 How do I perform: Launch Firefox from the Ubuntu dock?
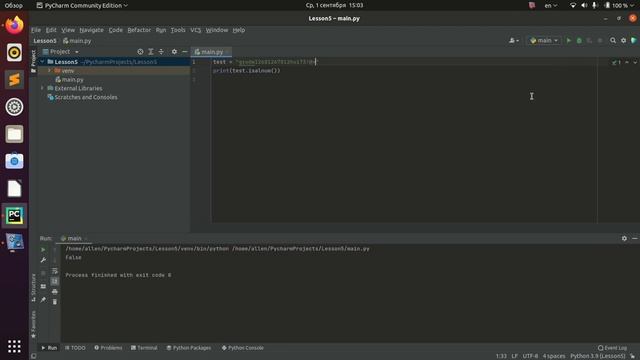(x=14, y=25)
